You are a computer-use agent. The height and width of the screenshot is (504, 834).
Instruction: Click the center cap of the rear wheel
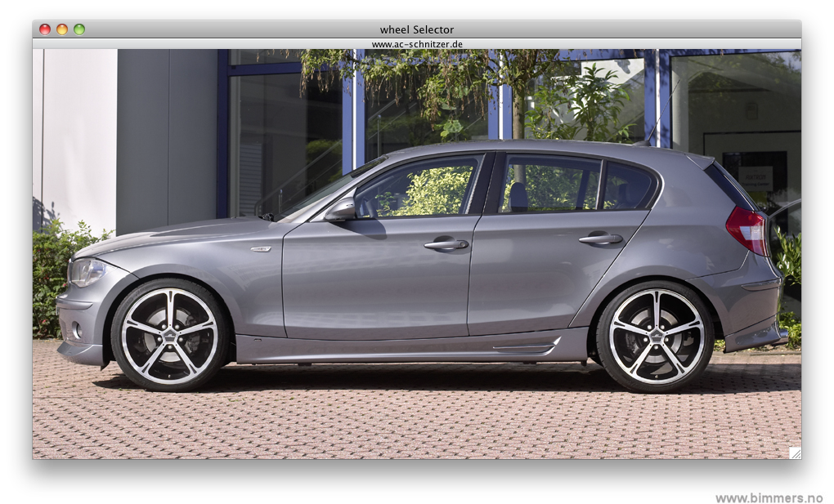click(655, 336)
